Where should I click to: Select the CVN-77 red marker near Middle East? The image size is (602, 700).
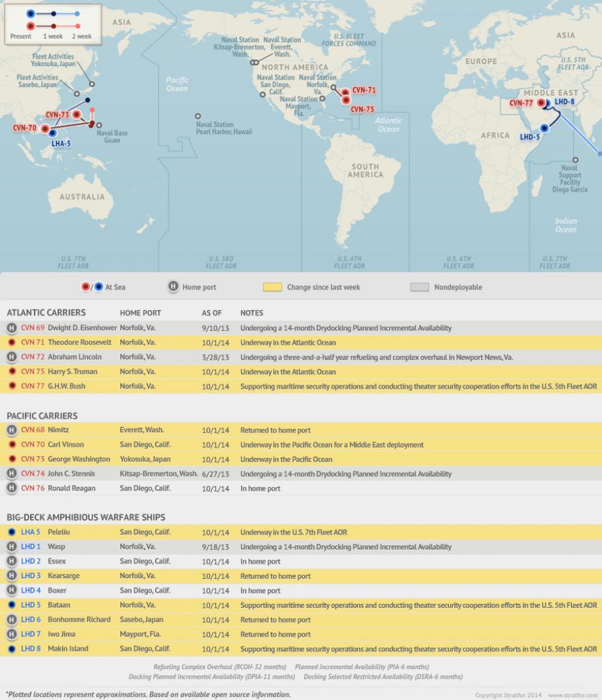[541, 102]
